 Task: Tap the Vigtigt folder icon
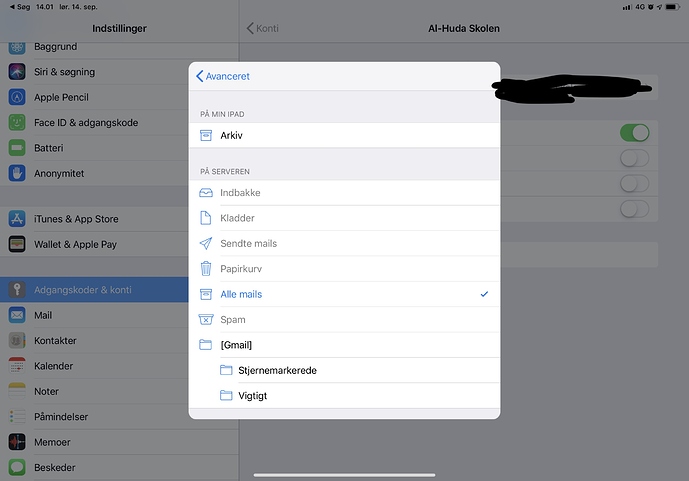pyautogui.click(x=226, y=396)
